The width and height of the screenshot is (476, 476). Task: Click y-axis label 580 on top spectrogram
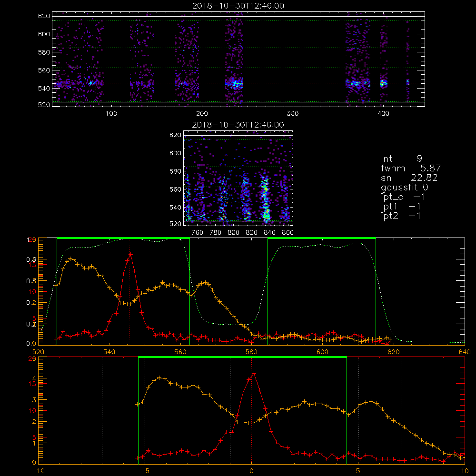coord(44,52)
